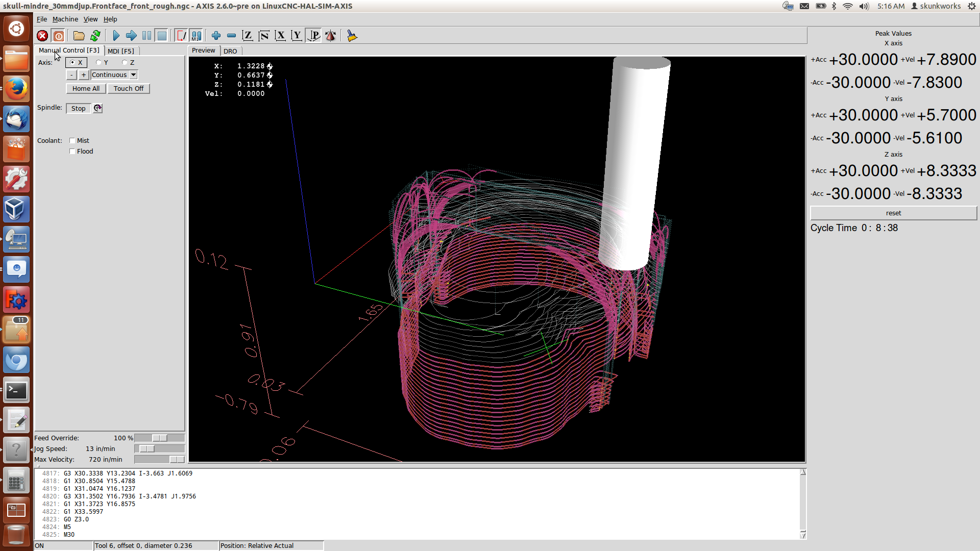Select the Preview tab
Screen dimensions: 980x551
[204, 51]
